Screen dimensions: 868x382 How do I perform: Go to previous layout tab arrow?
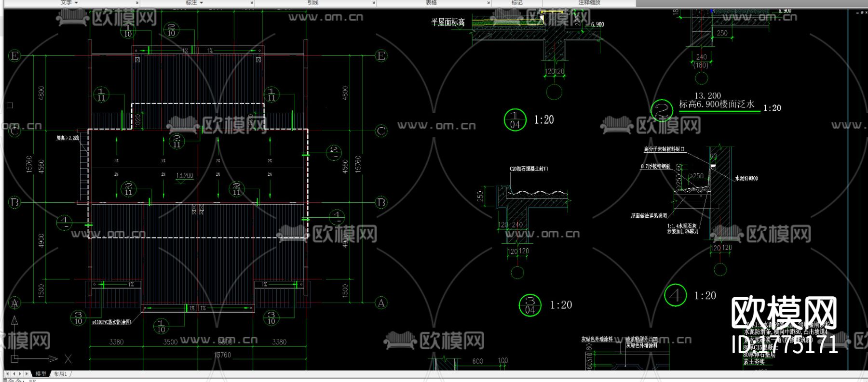(x=14, y=374)
